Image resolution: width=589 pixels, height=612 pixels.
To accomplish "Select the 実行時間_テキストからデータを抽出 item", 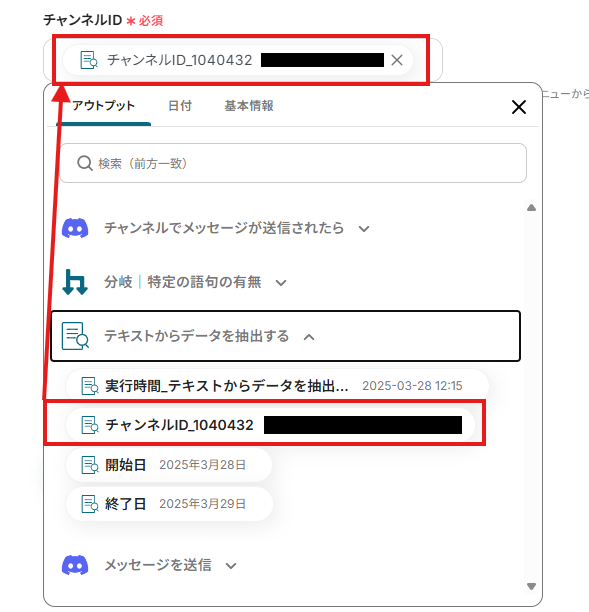I will (x=277, y=386).
